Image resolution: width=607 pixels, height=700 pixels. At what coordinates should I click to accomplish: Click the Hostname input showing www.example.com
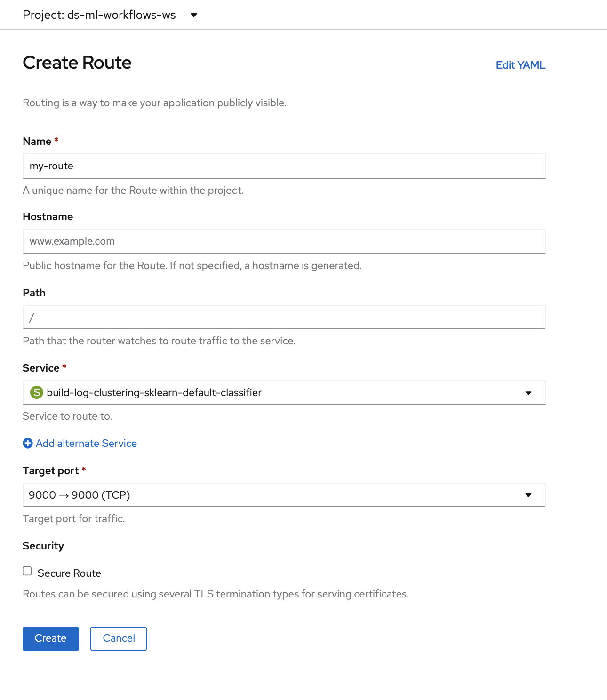[x=284, y=241]
